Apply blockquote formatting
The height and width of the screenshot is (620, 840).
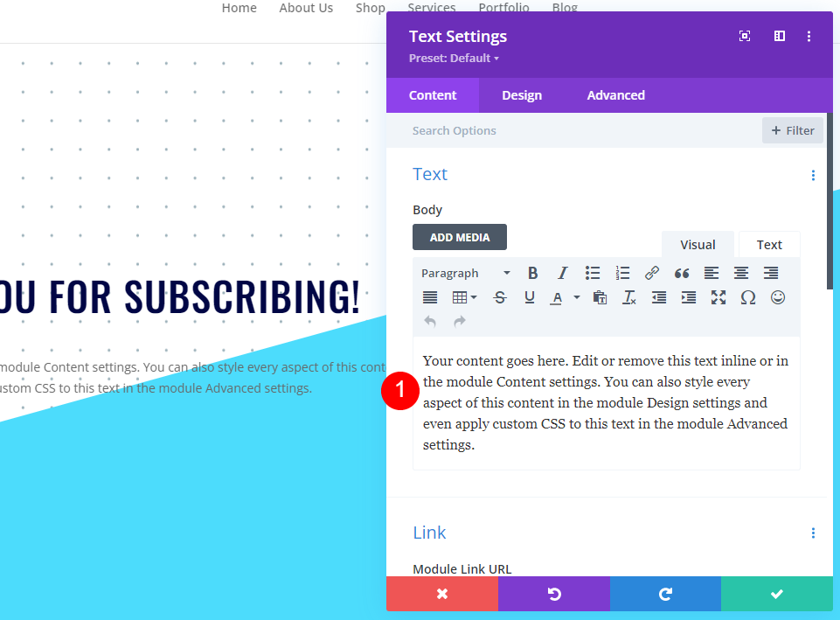(x=682, y=274)
